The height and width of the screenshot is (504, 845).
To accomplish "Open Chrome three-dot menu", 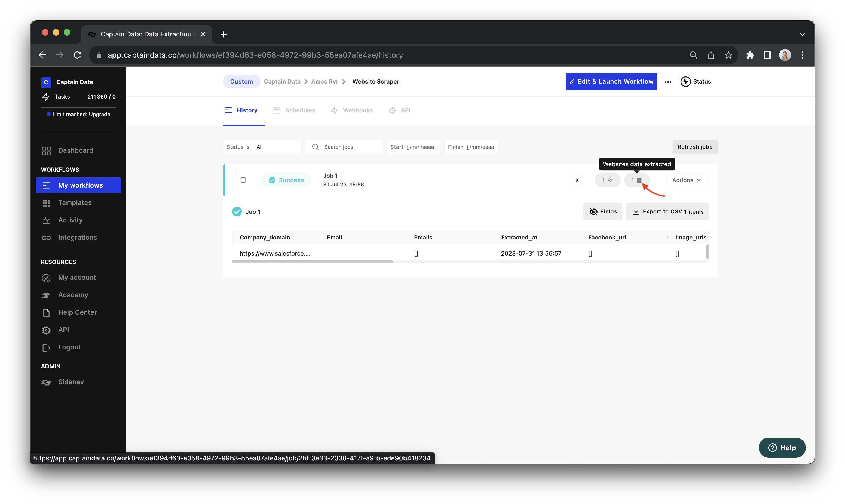I will [x=803, y=55].
